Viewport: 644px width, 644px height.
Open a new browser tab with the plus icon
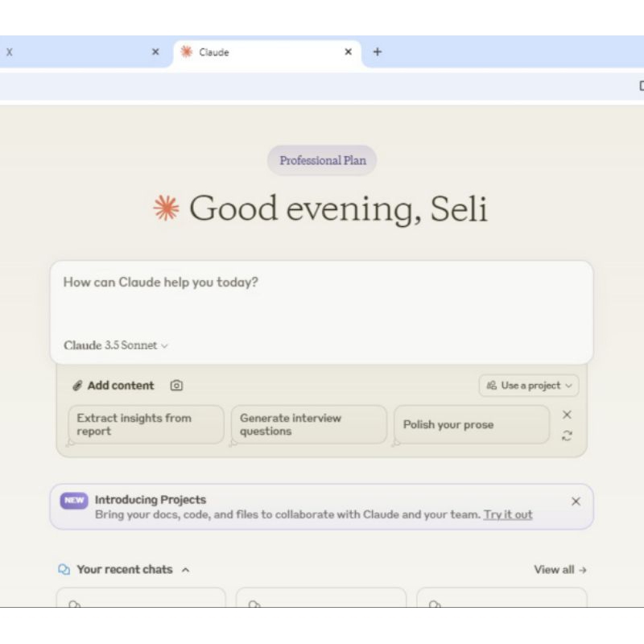tap(377, 52)
